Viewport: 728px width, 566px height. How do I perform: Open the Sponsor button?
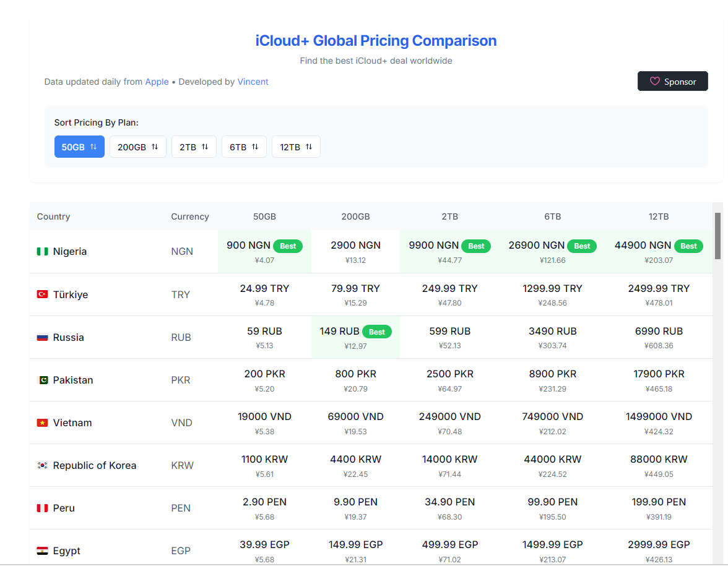point(673,81)
